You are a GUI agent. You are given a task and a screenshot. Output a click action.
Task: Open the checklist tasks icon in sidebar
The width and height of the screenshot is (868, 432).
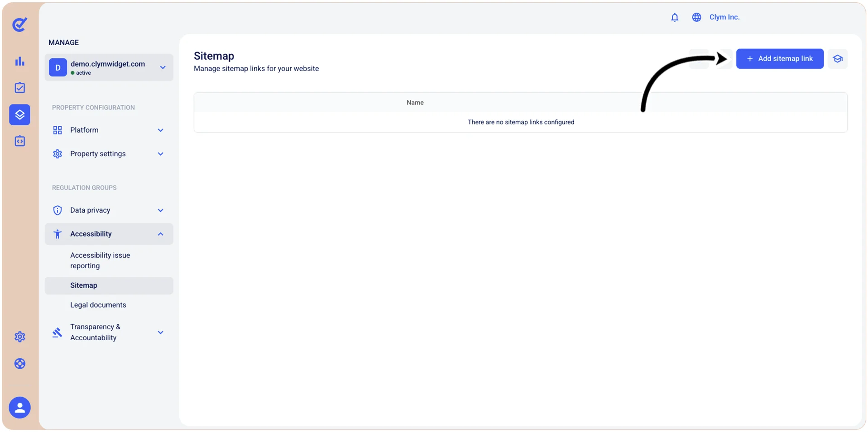[x=19, y=88]
